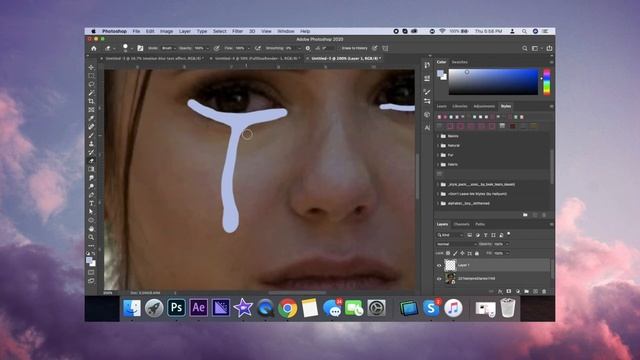The height and width of the screenshot is (360, 640).
Task: Select the Hand tool
Action: pyautogui.click(x=91, y=229)
